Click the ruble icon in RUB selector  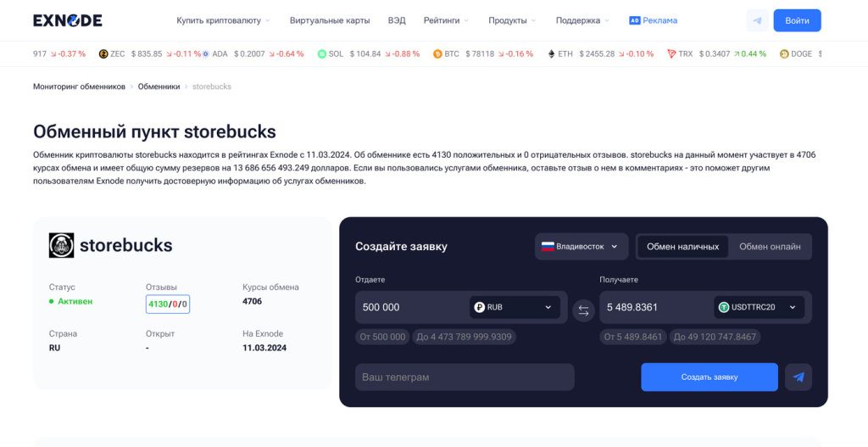click(480, 307)
